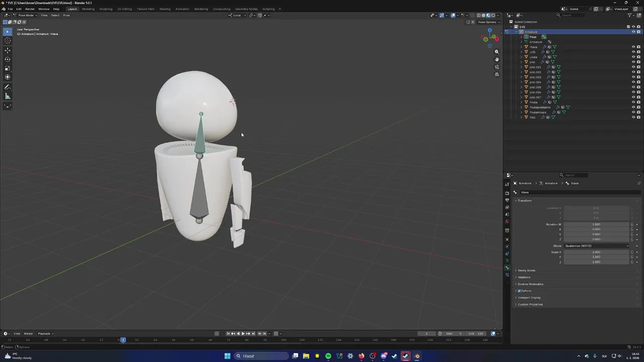Open the Render menu
This screenshot has width=644, height=362.
[30, 9]
